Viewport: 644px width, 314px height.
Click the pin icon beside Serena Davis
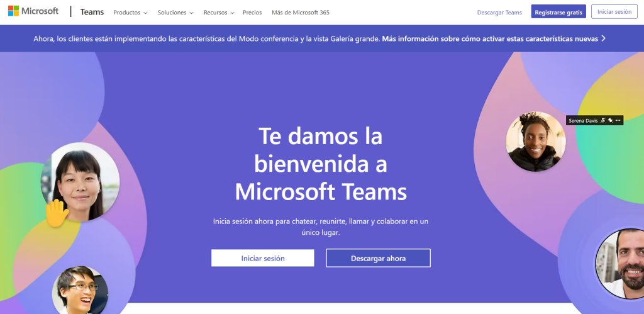(610, 120)
